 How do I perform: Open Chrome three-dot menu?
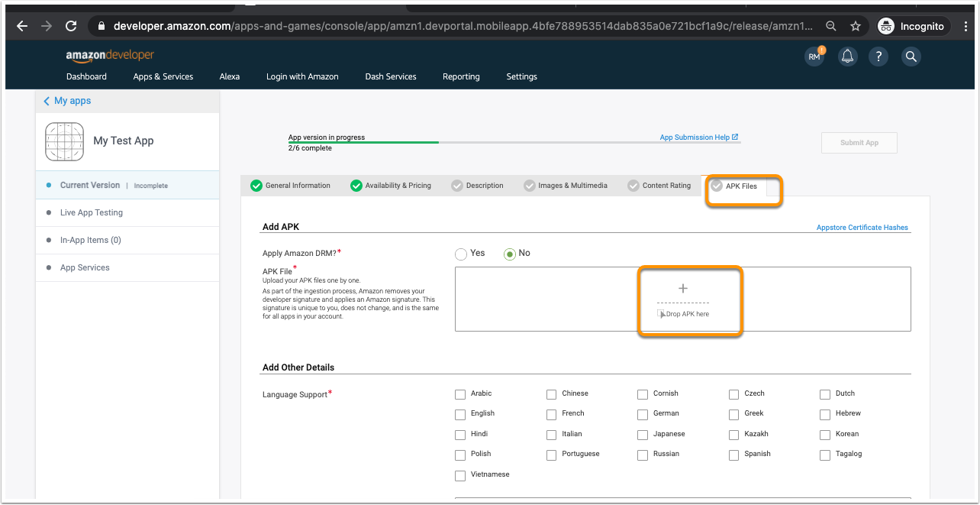pos(966,26)
